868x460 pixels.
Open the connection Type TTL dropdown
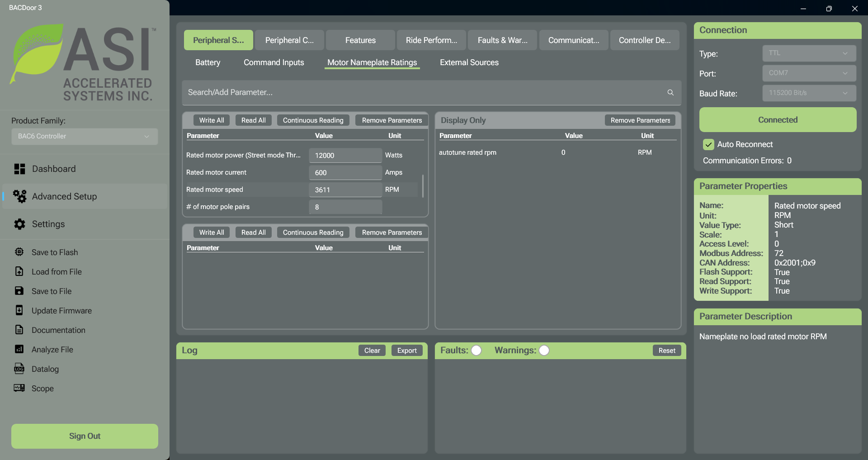pos(809,53)
